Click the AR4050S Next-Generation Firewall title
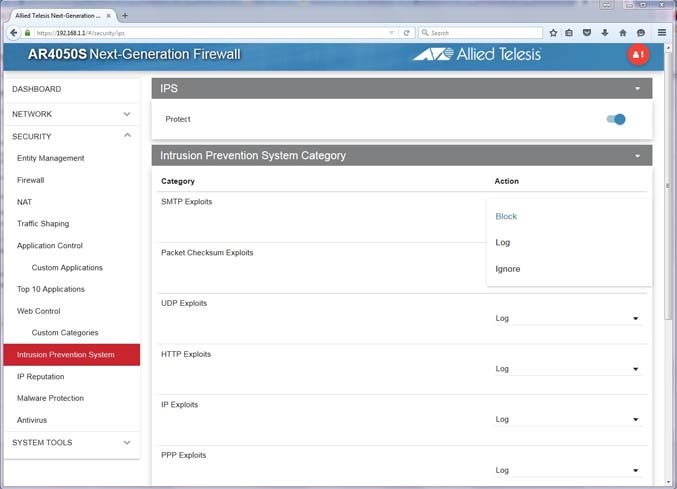 click(134, 54)
